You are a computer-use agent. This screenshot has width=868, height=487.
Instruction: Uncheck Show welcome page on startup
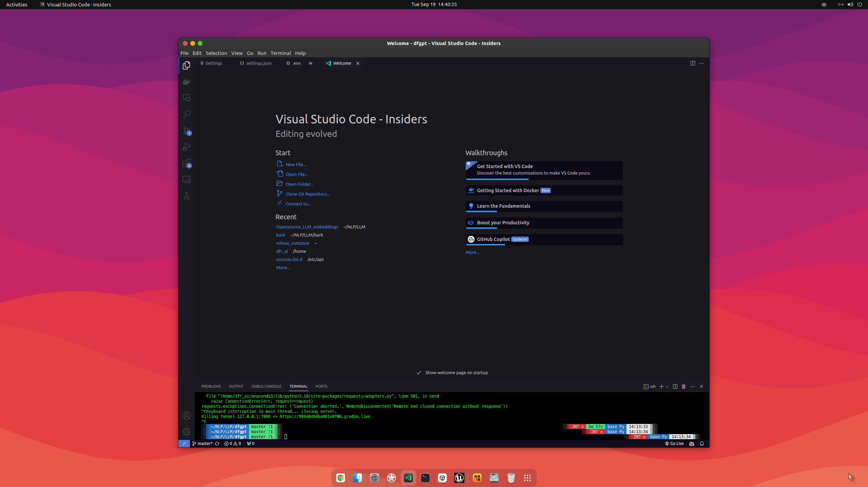point(419,372)
